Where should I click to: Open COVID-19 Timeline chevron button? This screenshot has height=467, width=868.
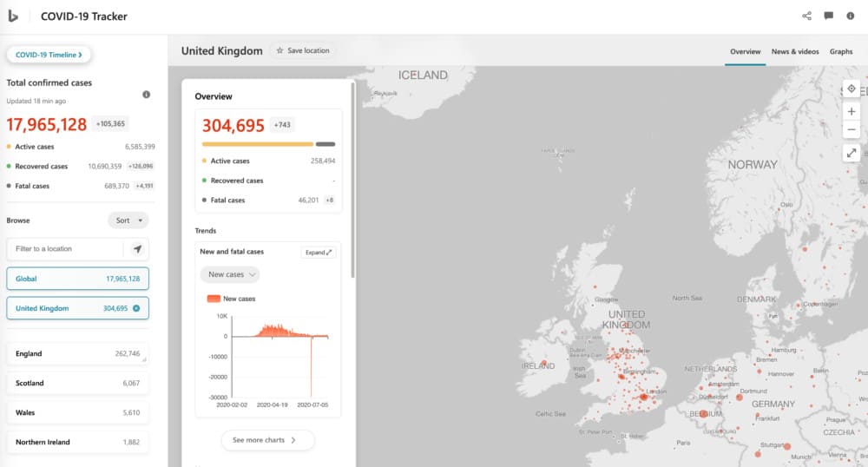click(x=49, y=55)
